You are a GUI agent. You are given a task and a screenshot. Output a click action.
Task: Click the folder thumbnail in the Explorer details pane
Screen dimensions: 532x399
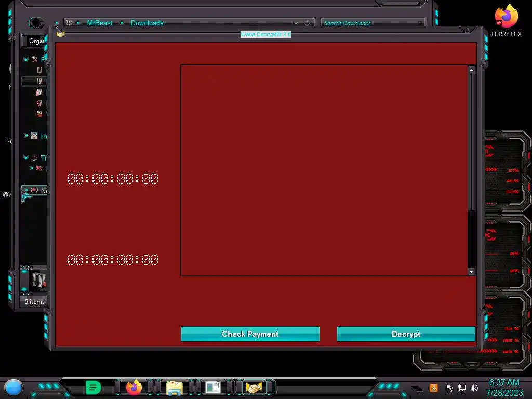[x=38, y=280]
